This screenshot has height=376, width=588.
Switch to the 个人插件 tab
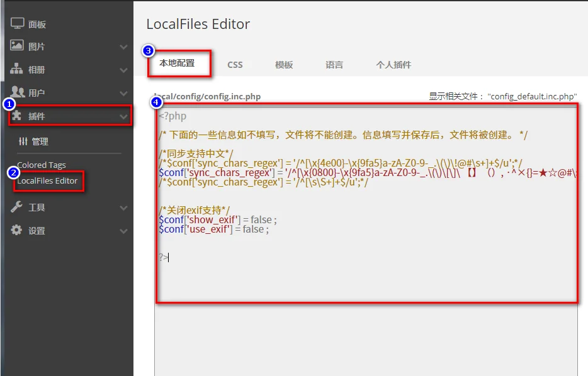click(x=393, y=65)
